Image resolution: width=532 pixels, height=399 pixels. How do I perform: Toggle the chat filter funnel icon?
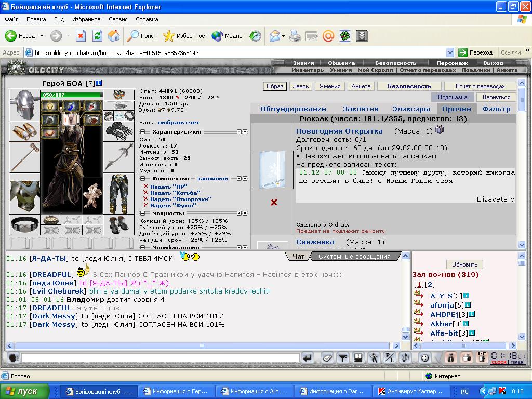343,358
